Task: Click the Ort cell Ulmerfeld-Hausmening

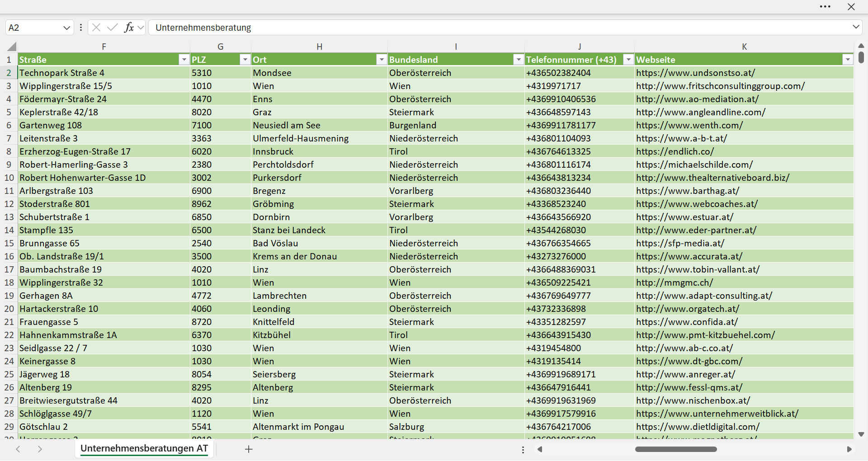Action: 319,138
